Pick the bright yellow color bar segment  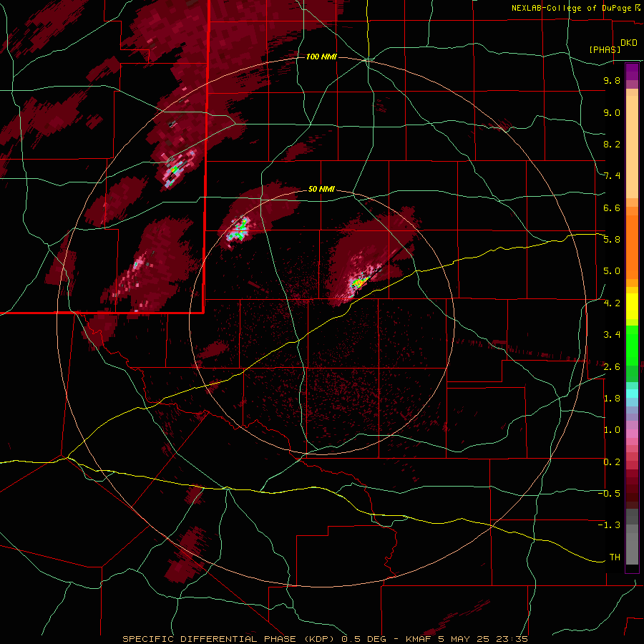[632, 306]
